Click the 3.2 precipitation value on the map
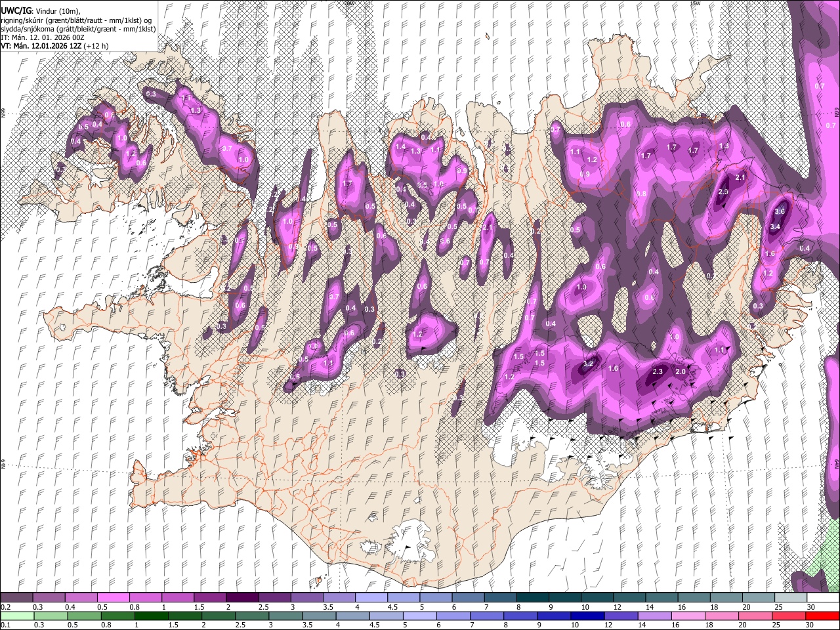The width and height of the screenshot is (840, 630). coord(589,364)
